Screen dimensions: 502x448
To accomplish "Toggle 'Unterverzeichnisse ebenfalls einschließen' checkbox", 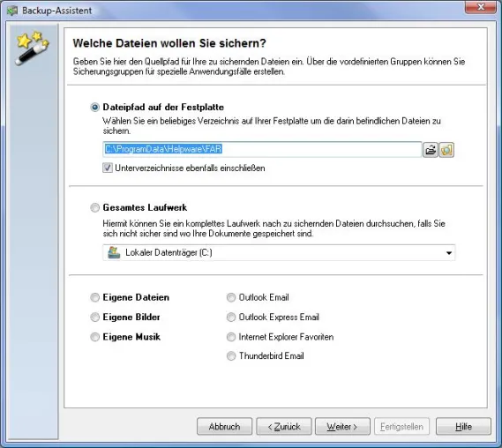I will (108, 168).
